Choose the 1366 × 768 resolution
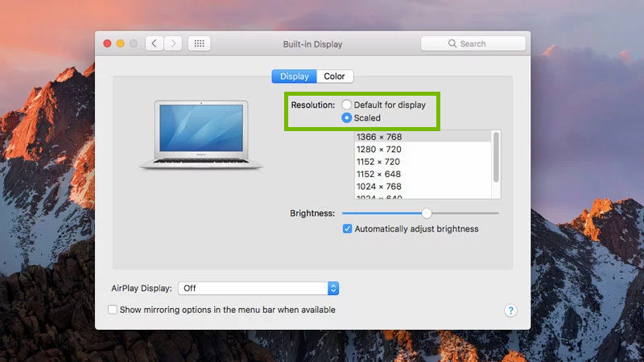The image size is (644, 362). pyautogui.click(x=423, y=137)
